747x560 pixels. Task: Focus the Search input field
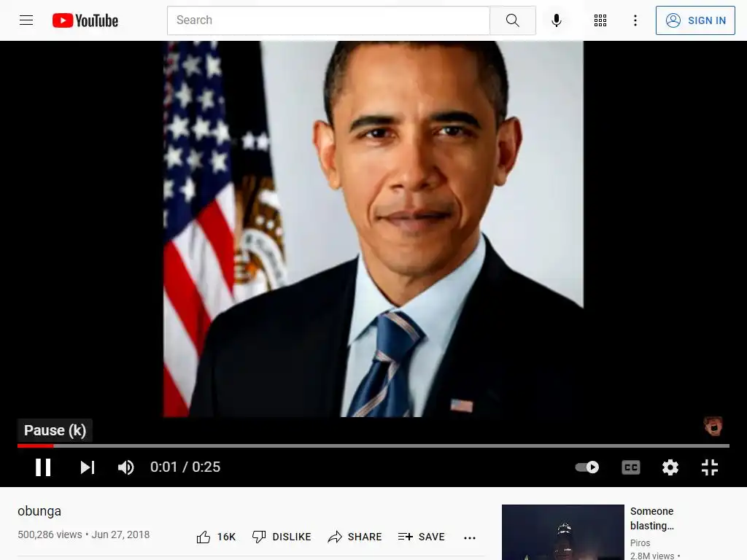[328, 20]
